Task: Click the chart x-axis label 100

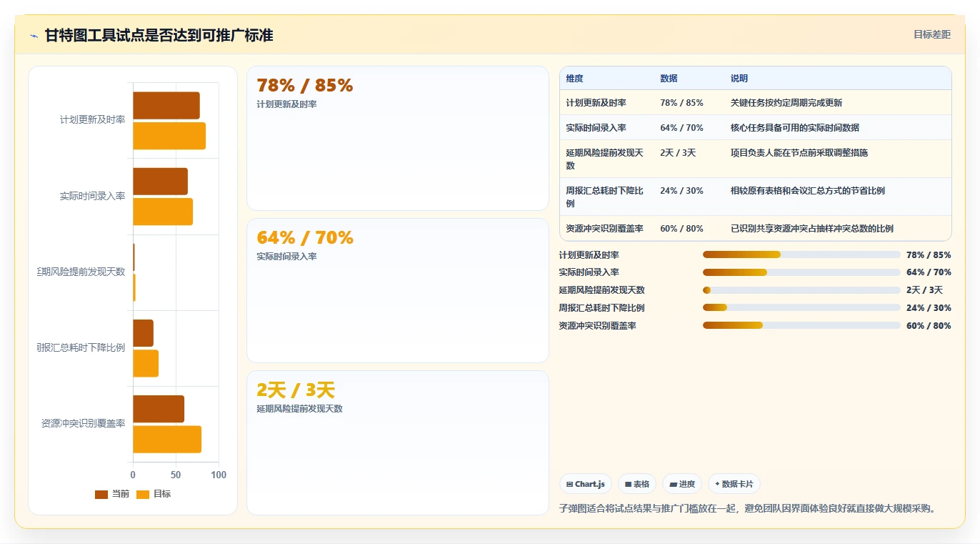Action: (219, 475)
